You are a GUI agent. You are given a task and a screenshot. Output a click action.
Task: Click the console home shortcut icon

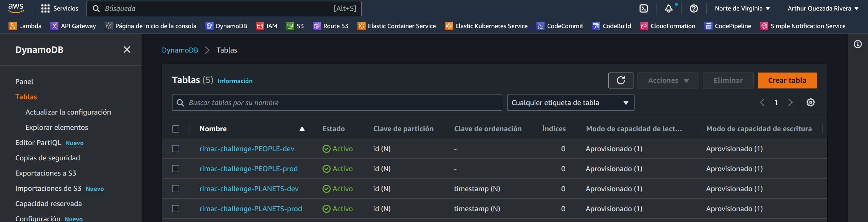108,26
